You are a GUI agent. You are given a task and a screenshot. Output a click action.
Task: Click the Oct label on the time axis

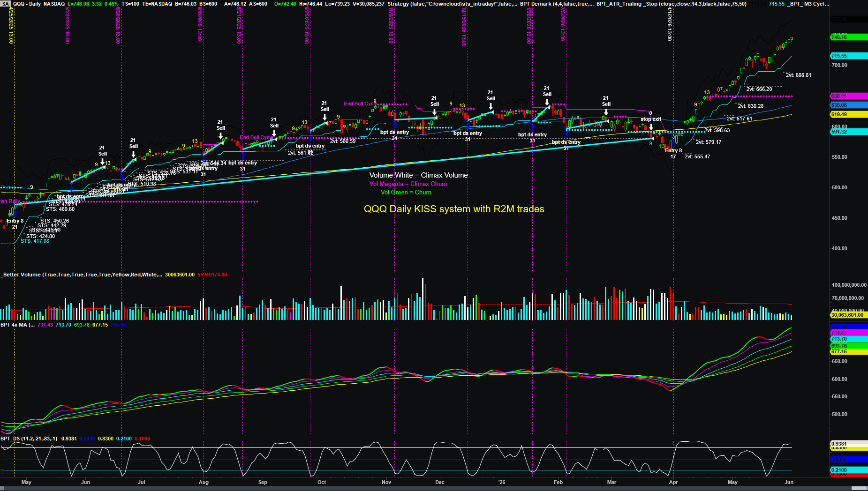tap(322, 482)
